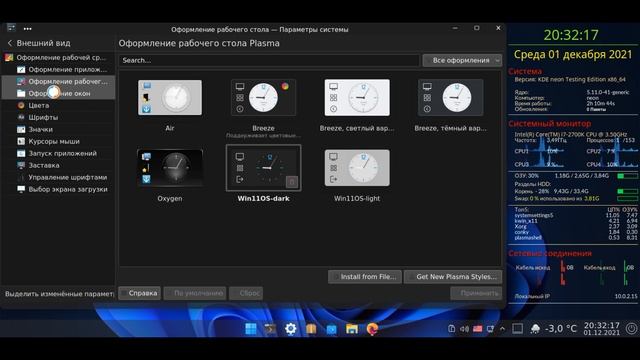Click Install from File button
The width and height of the screenshot is (640, 360).
(364, 277)
